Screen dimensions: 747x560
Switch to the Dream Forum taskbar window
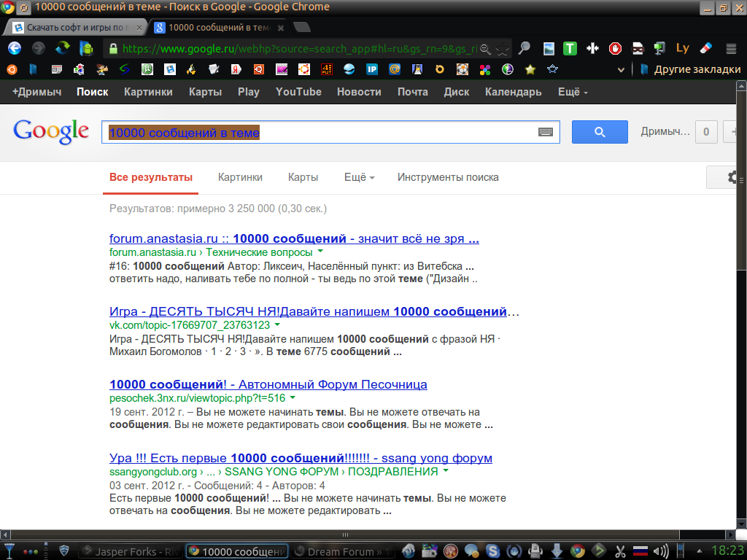pyautogui.click(x=343, y=551)
